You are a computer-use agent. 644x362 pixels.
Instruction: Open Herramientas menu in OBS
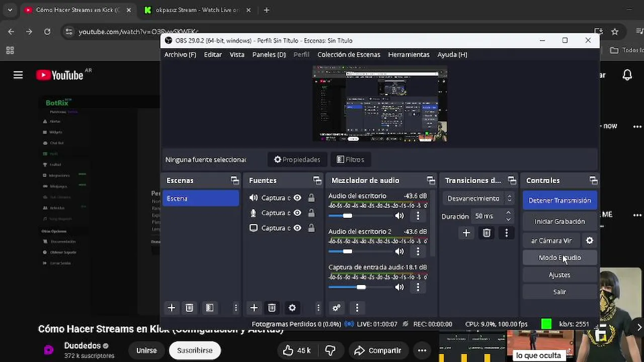pos(409,54)
